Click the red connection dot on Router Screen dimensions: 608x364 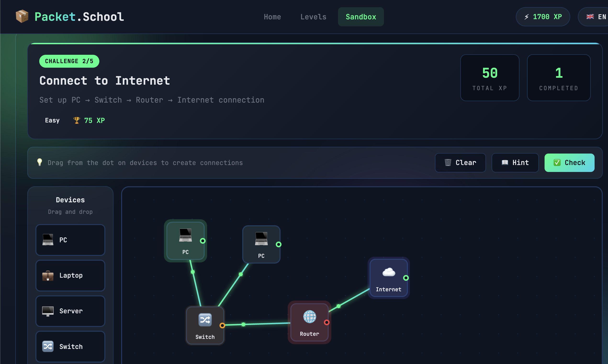coord(327,322)
